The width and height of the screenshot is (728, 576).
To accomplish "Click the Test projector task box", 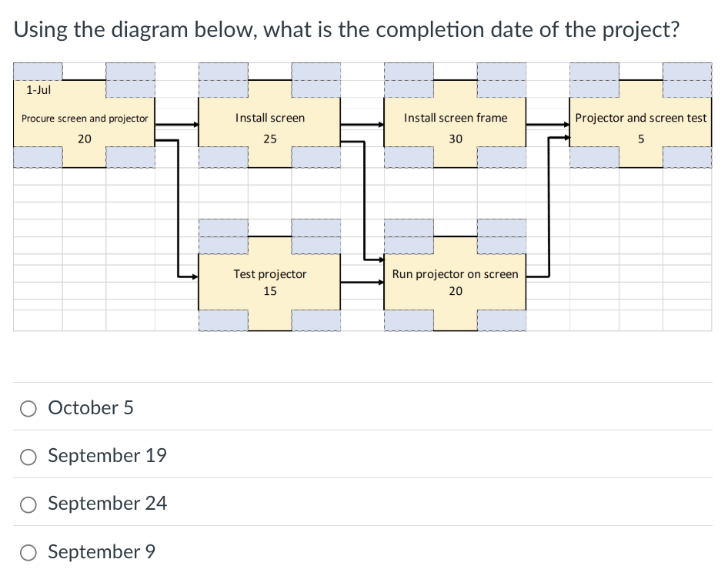I will click(x=268, y=274).
